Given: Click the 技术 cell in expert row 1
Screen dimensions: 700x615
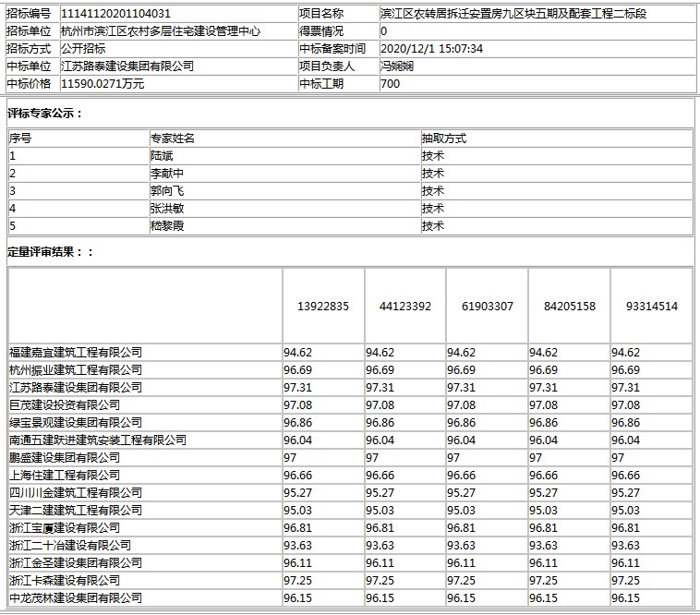Looking at the screenshot, I should pos(433,156).
